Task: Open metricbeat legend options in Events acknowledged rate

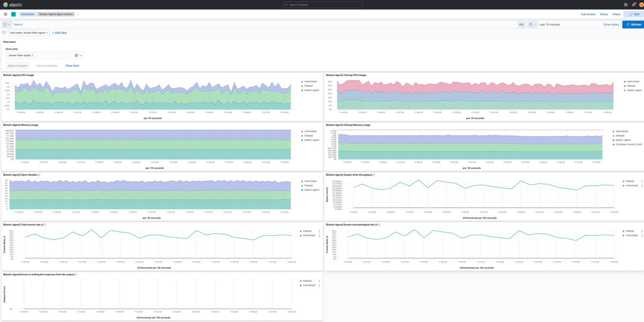Action: pyautogui.click(x=642, y=235)
